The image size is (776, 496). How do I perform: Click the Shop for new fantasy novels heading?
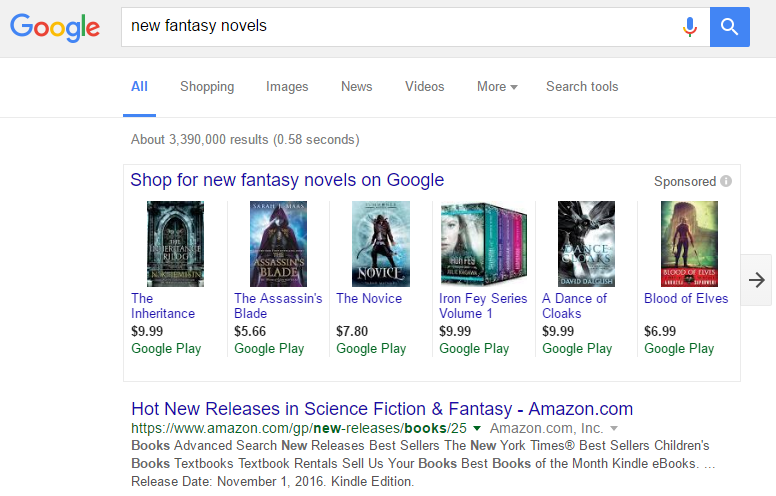[287, 180]
